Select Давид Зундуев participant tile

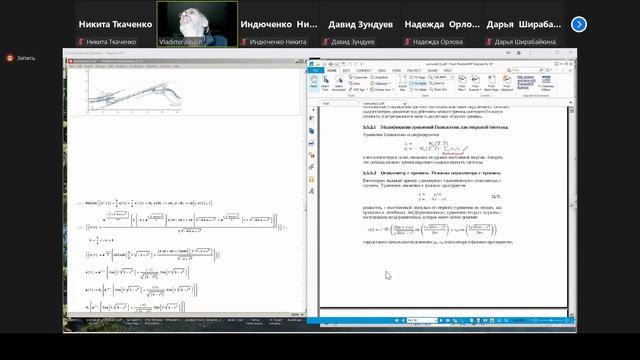[360, 24]
